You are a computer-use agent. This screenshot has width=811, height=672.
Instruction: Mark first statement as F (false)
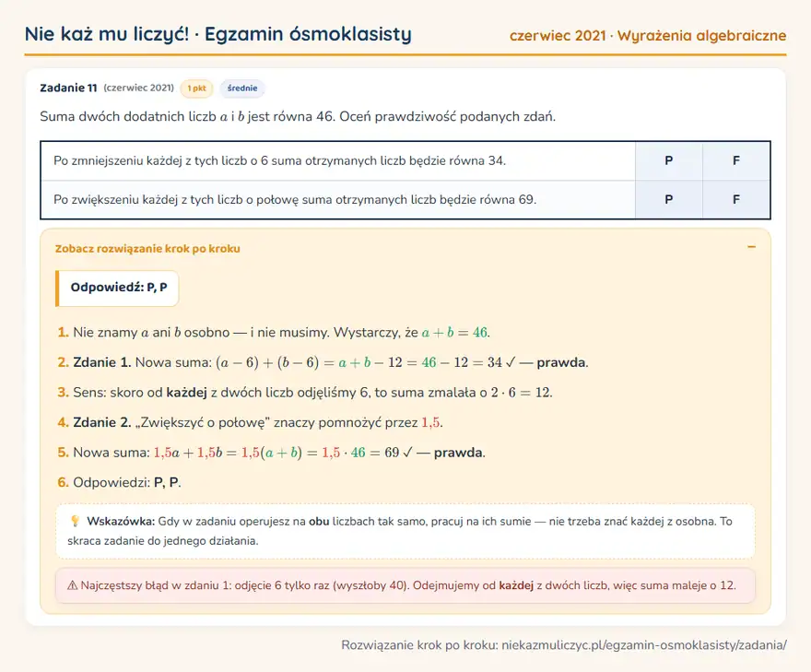point(736,161)
